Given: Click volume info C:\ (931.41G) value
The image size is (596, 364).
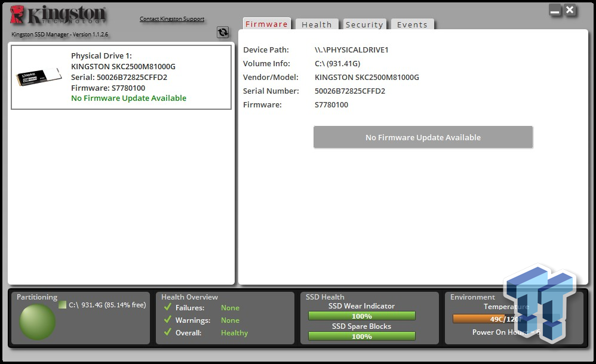Looking at the screenshot, I should click(337, 63).
